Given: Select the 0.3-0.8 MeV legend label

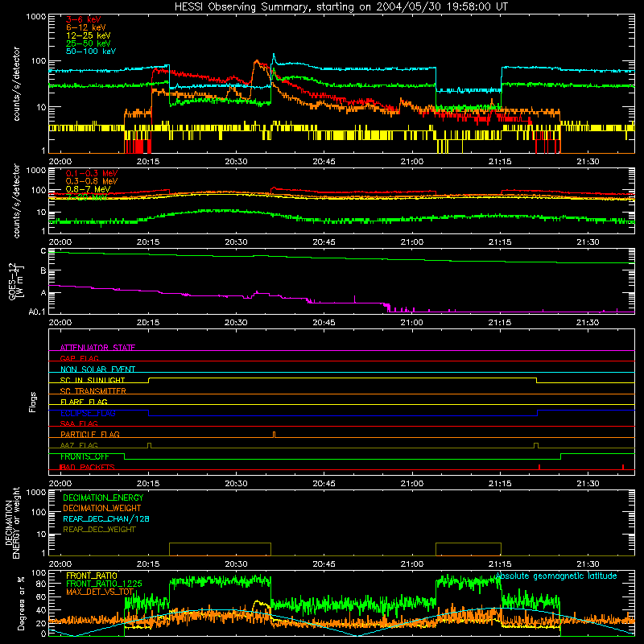Looking at the screenshot, I should click(92, 181).
